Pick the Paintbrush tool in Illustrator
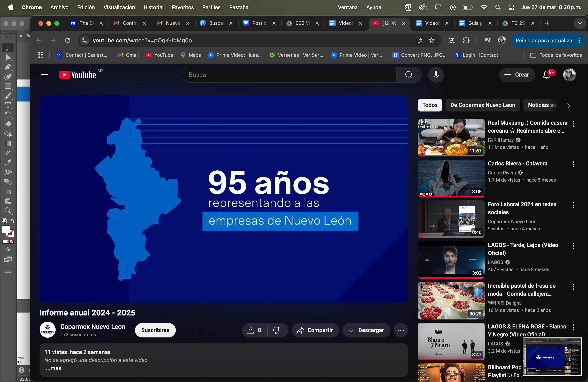 coord(8,96)
